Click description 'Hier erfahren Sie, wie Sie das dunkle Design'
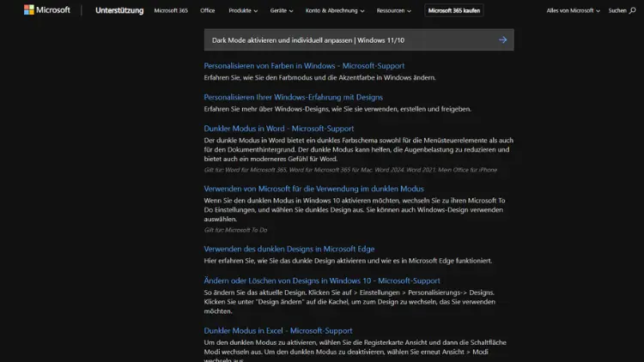This screenshot has height=362, width=644. point(348,261)
